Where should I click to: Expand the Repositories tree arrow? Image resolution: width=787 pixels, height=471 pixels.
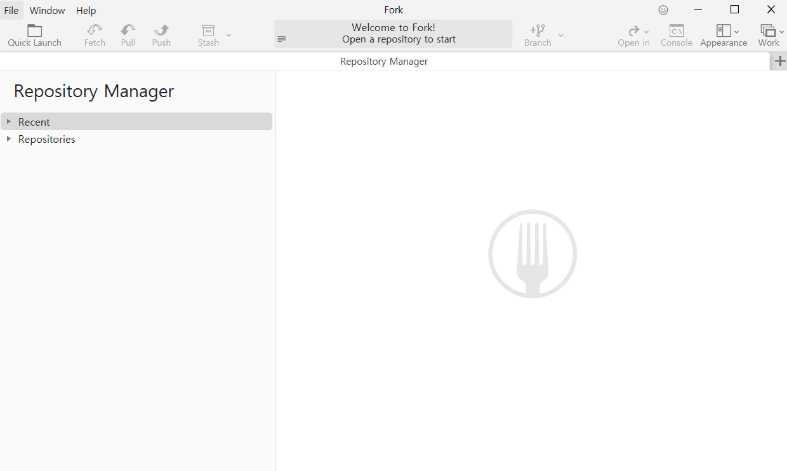click(x=9, y=139)
